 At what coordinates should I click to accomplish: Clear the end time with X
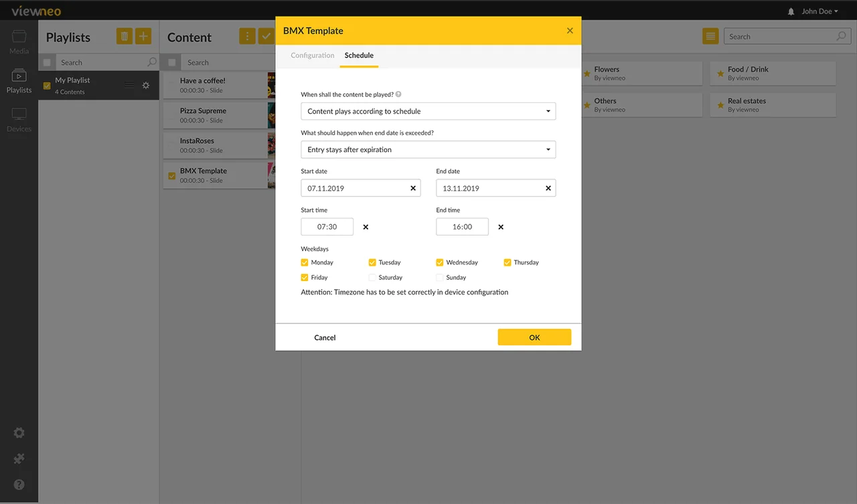[501, 227]
